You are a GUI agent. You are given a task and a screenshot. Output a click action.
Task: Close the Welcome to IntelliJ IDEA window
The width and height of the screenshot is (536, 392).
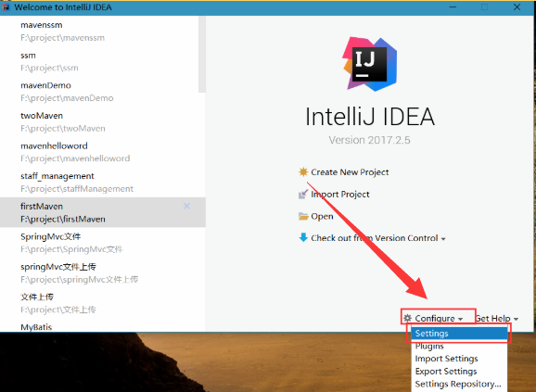pyautogui.click(x=517, y=7)
